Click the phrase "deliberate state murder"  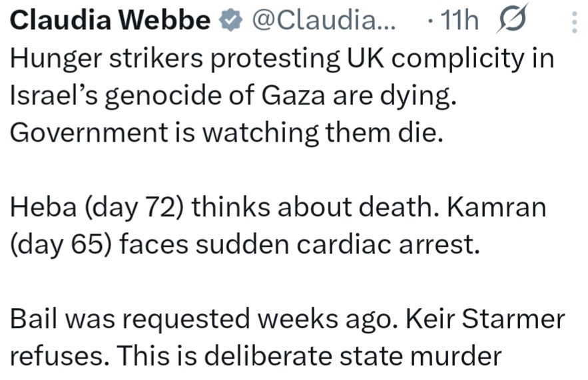coord(352,355)
